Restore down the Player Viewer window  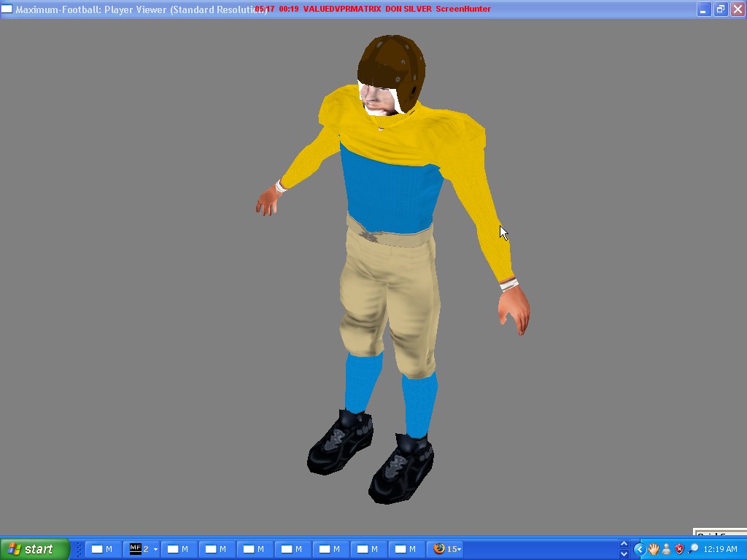721,9
